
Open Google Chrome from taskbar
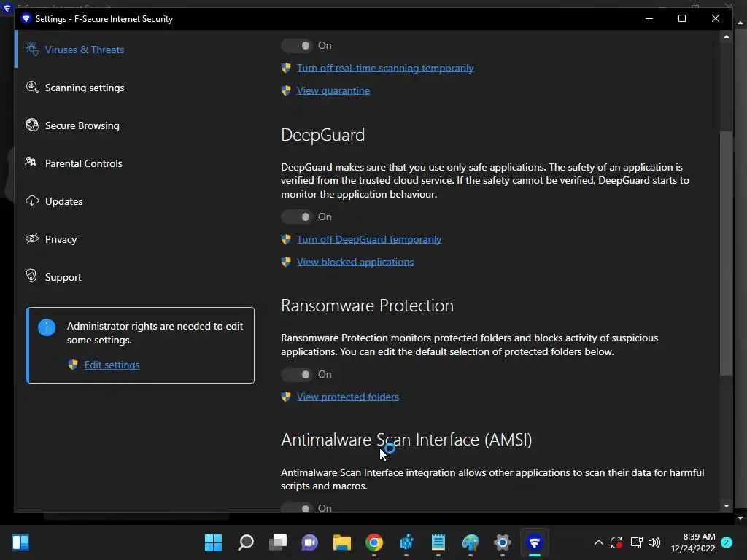click(374, 542)
